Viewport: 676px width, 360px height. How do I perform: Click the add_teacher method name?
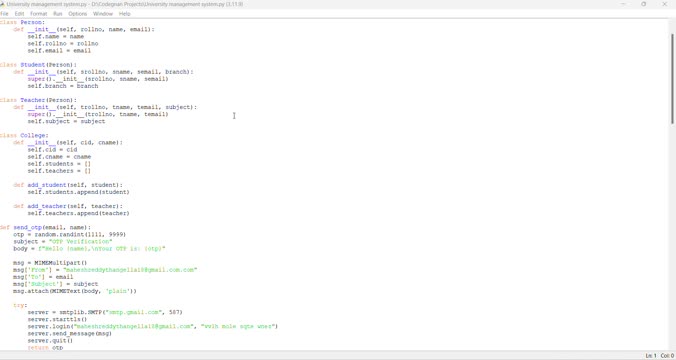click(x=47, y=206)
